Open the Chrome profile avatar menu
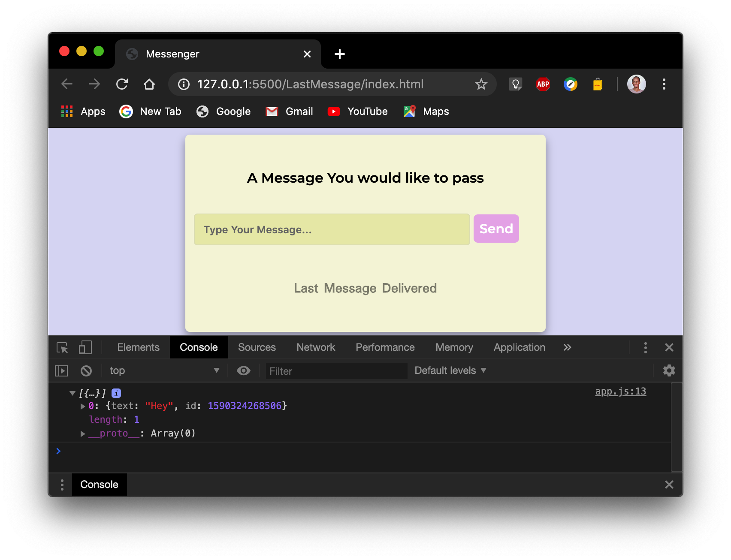This screenshot has width=731, height=560. [636, 84]
